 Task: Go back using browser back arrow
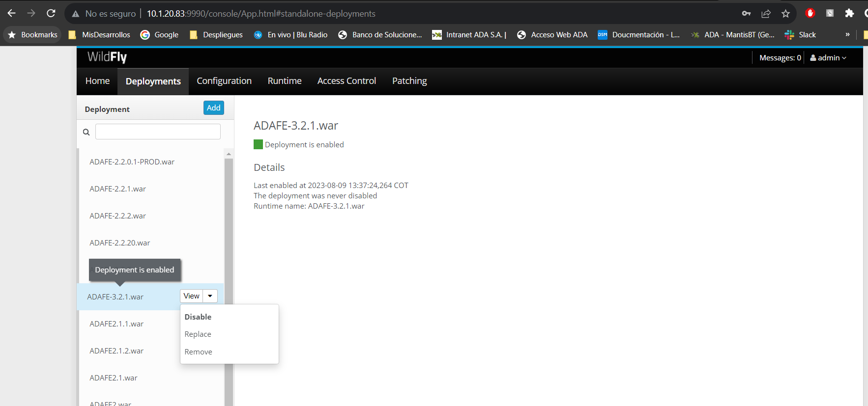point(12,13)
